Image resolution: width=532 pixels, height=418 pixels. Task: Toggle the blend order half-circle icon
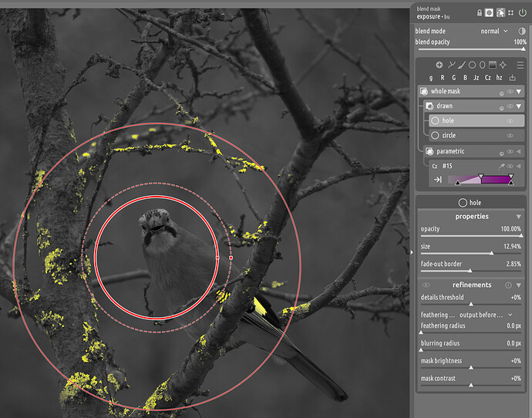(x=522, y=31)
